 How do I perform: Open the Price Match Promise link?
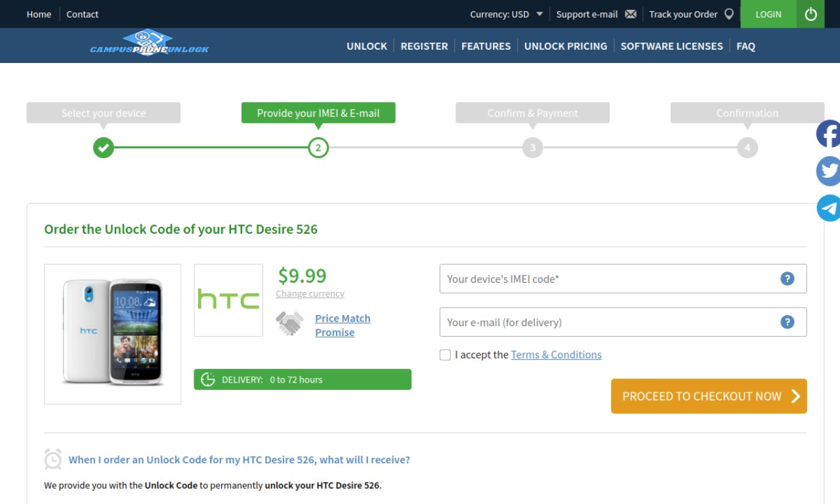pos(343,325)
